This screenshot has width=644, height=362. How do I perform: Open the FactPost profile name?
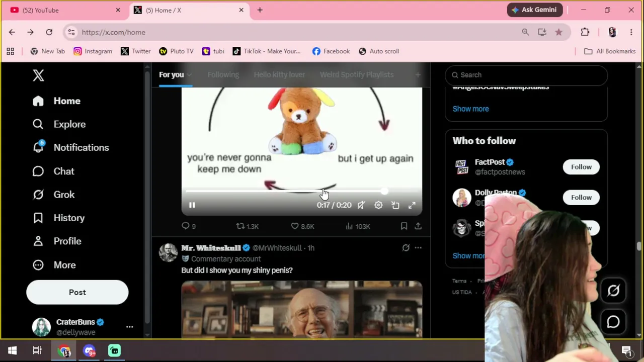click(490, 162)
